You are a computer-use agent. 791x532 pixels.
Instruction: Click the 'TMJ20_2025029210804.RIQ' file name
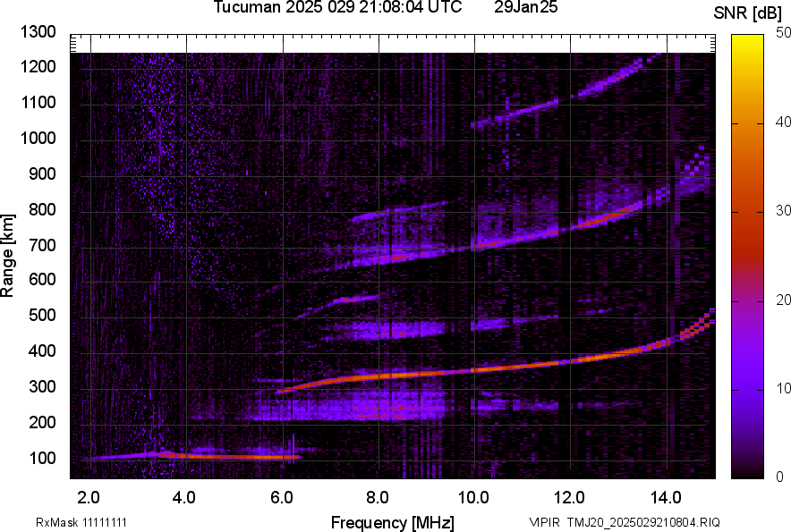(x=643, y=522)
